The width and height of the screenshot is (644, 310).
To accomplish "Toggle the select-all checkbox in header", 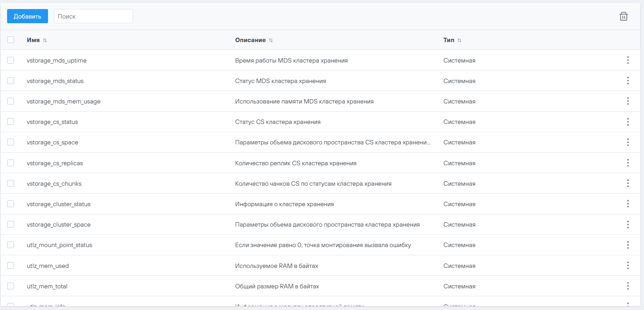I will tap(11, 40).
